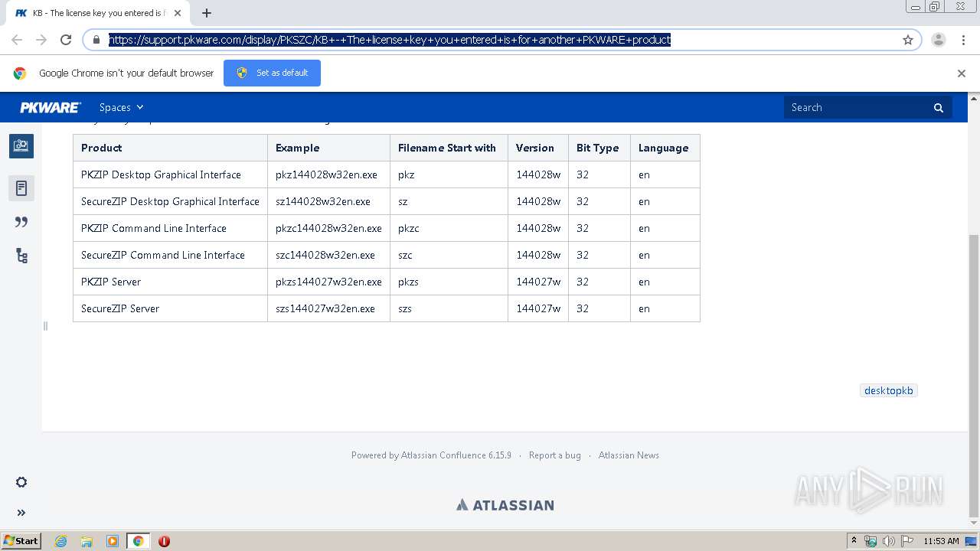The height and width of the screenshot is (551, 980).
Task: Click the sz144028w32en.exe example cell
Action: (328, 201)
